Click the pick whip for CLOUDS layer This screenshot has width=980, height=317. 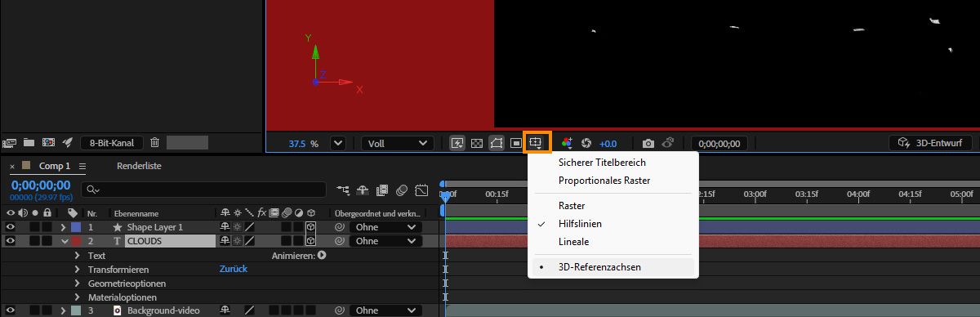point(340,241)
